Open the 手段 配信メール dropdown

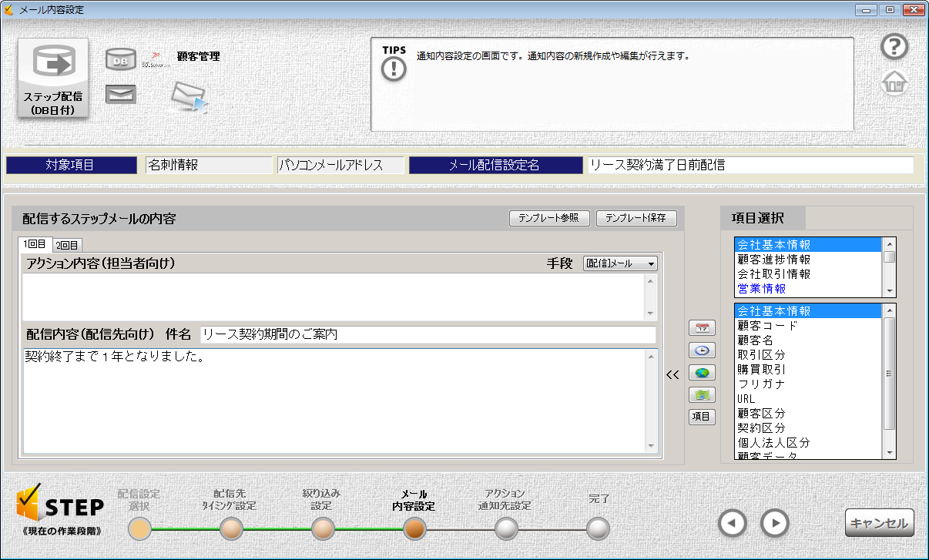pos(620,263)
